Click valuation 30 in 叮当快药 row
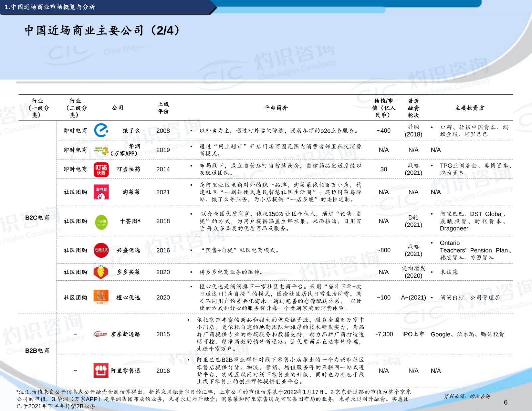 [384, 169]
